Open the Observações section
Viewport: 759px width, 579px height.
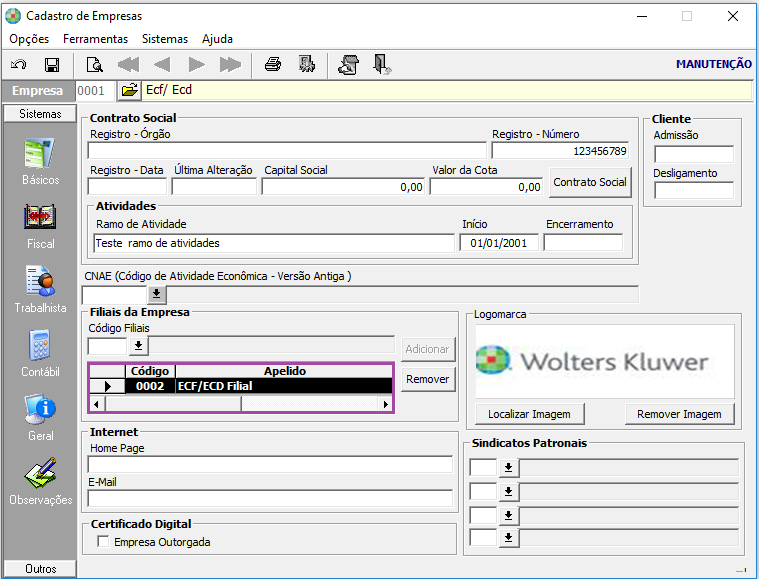point(40,482)
